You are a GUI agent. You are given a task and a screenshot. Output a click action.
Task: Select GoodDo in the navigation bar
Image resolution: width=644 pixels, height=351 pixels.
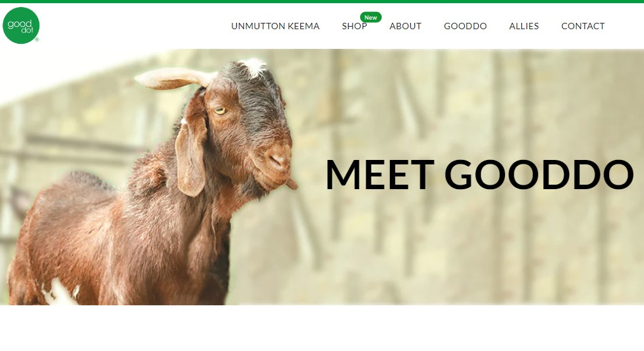pos(466,26)
